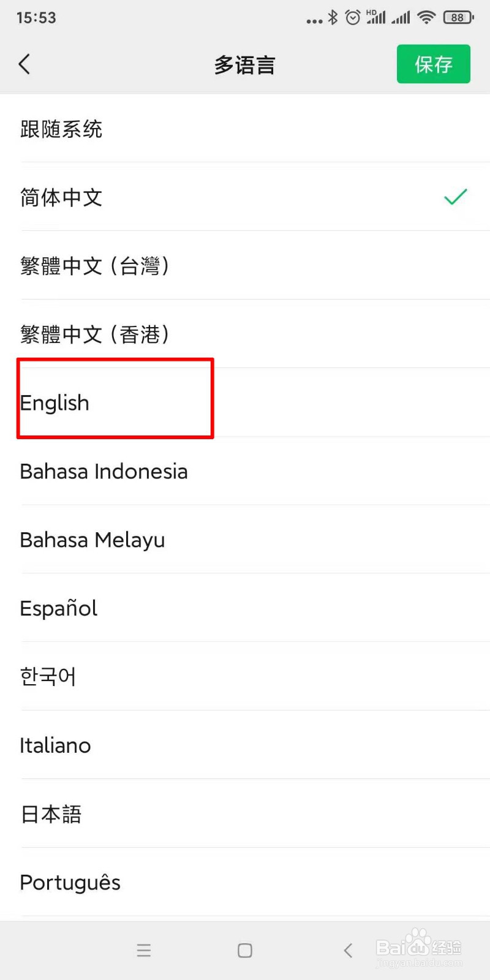Choose 繁體中文 (香港) language
490x980 pixels.
point(245,334)
